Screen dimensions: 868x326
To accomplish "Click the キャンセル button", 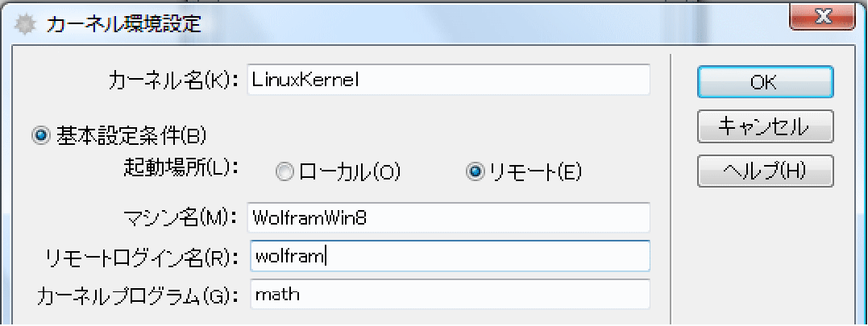I will tap(765, 126).
